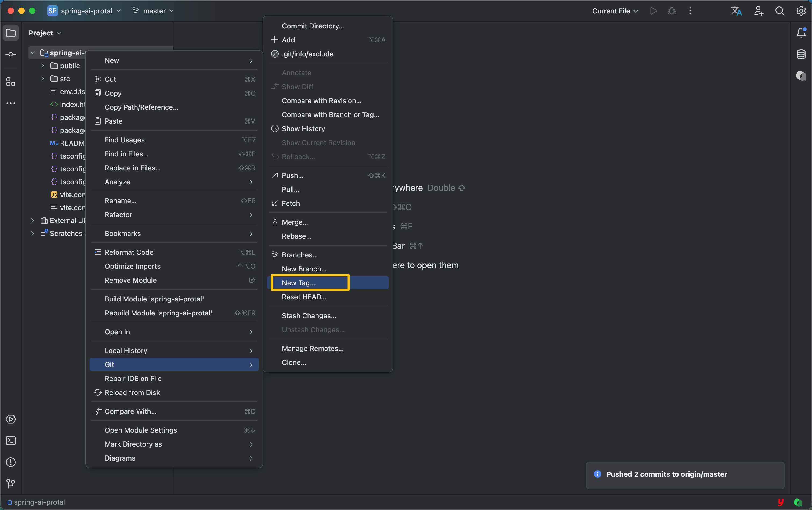The width and height of the screenshot is (812, 510).
Task: Select New Tag... in Git submenu
Action: click(x=298, y=283)
